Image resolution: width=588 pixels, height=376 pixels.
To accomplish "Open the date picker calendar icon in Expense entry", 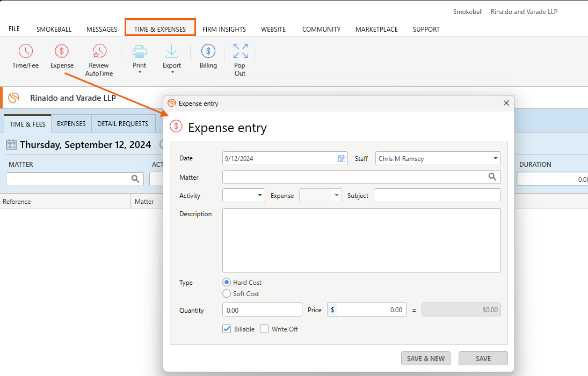I will pyautogui.click(x=342, y=158).
